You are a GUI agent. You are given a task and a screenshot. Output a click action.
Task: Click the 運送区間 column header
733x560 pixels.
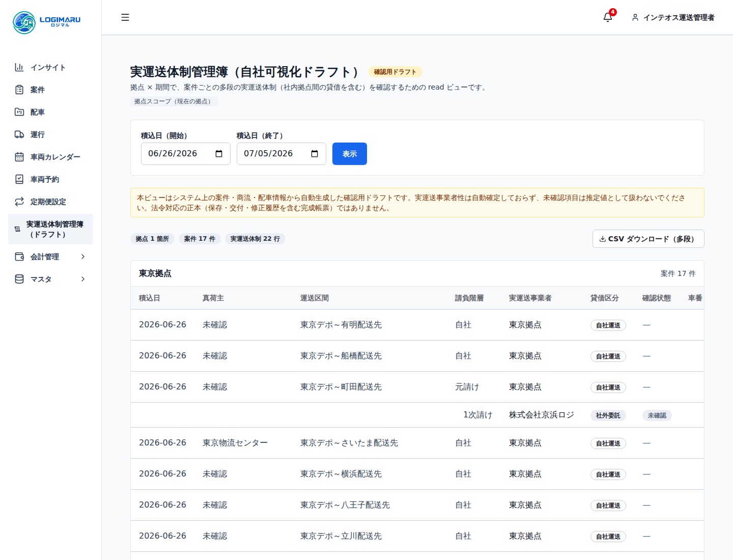tap(315, 298)
